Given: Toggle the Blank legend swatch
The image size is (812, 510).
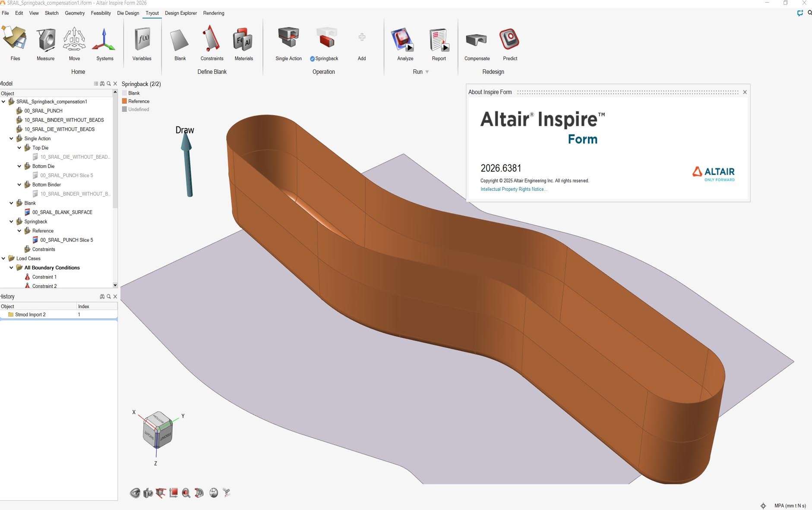Looking at the screenshot, I should [x=125, y=93].
